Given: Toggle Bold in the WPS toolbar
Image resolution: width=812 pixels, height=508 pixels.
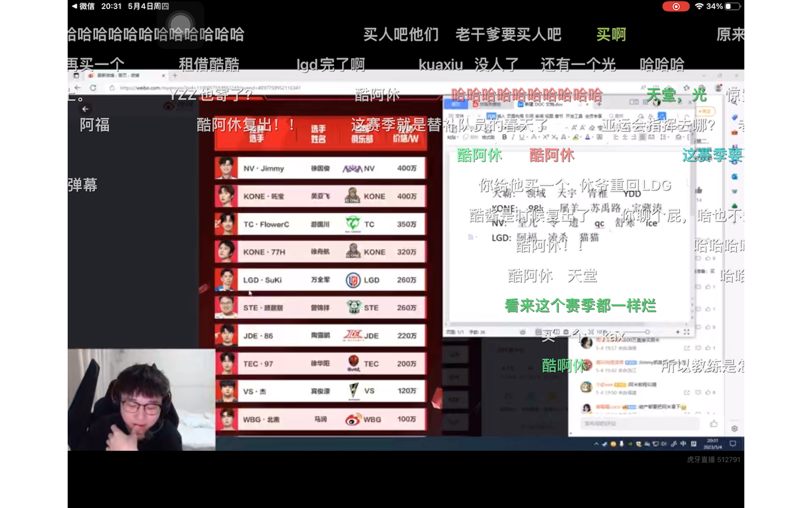Looking at the screenshot, I should tap(504, 137).
